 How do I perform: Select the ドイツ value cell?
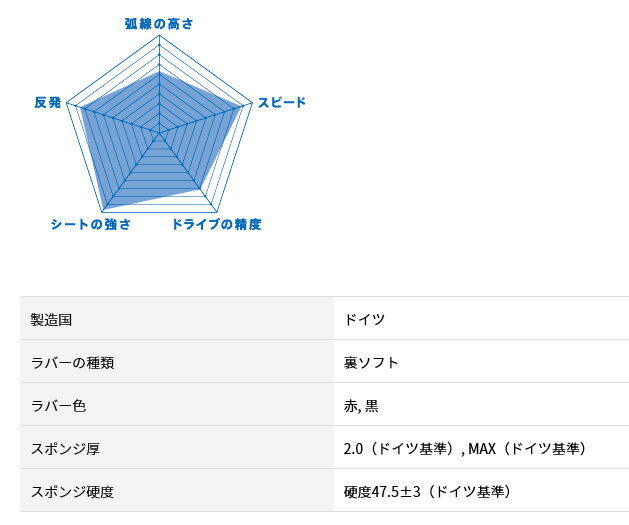pos(481,318)
